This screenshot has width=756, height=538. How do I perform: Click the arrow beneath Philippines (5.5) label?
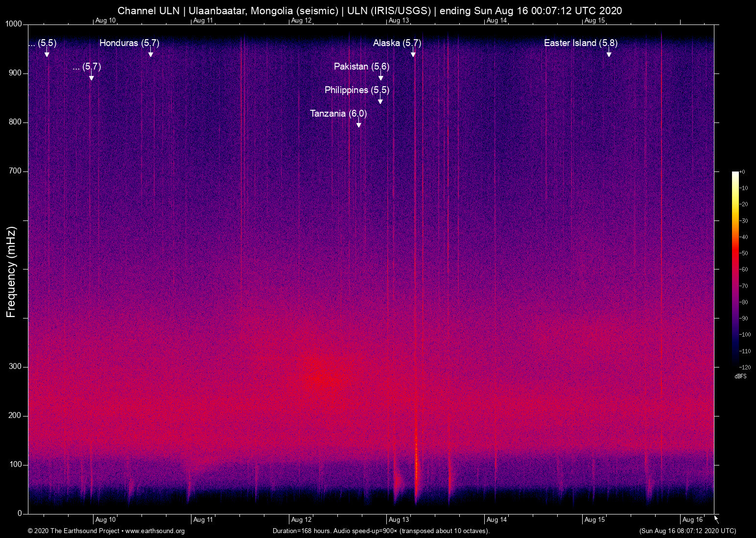pos(380,100)
